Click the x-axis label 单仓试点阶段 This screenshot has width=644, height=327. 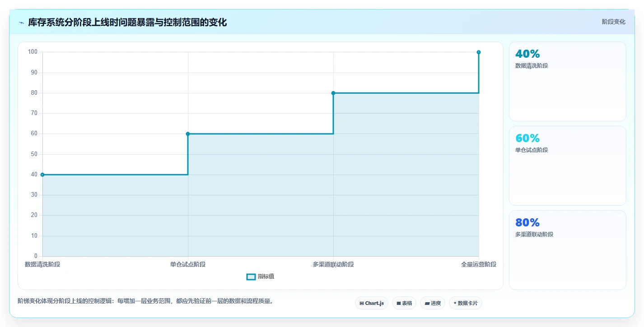[188, 264]
